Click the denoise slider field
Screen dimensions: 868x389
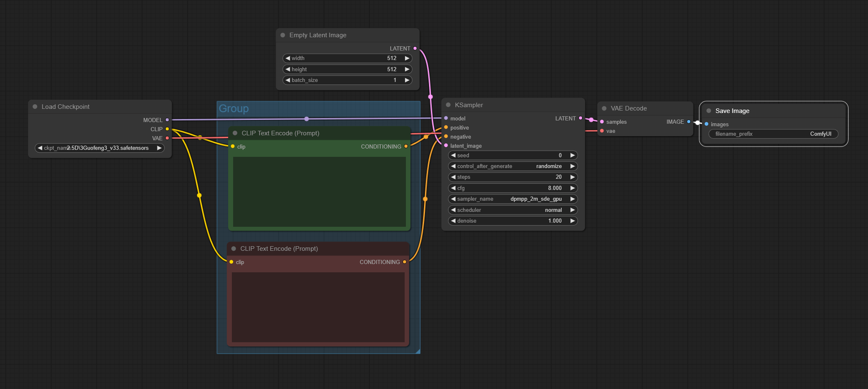point(513,221)
